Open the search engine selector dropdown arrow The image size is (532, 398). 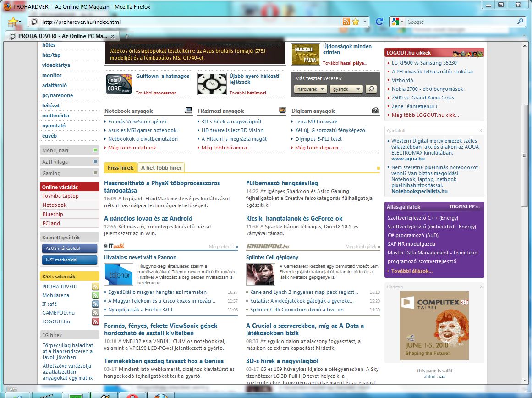[402, 22]
